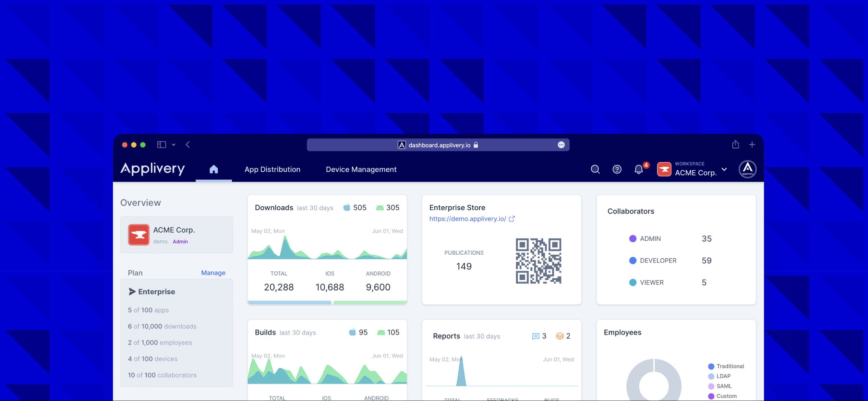Expand the ACME Corp workspace dropdown
The image size is (868, 401).
[x=724, y=169]
